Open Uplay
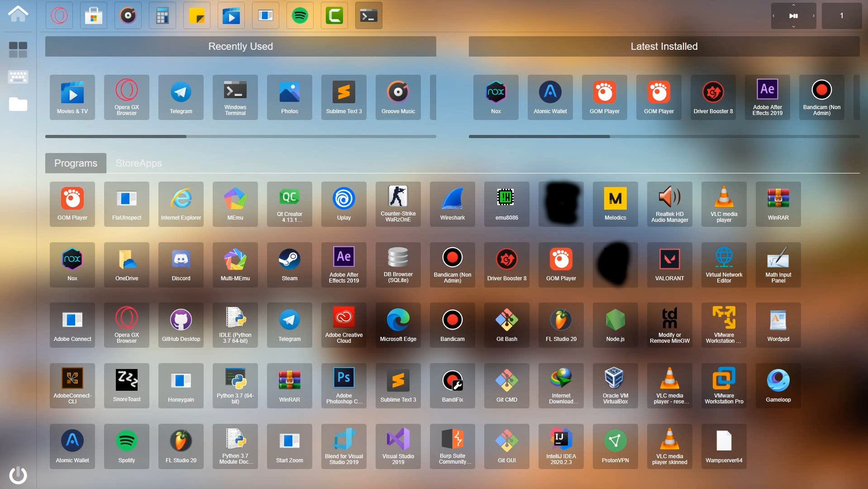Viewport: 868px width, 489px height. pyautogui.click(x=344, y=204)
